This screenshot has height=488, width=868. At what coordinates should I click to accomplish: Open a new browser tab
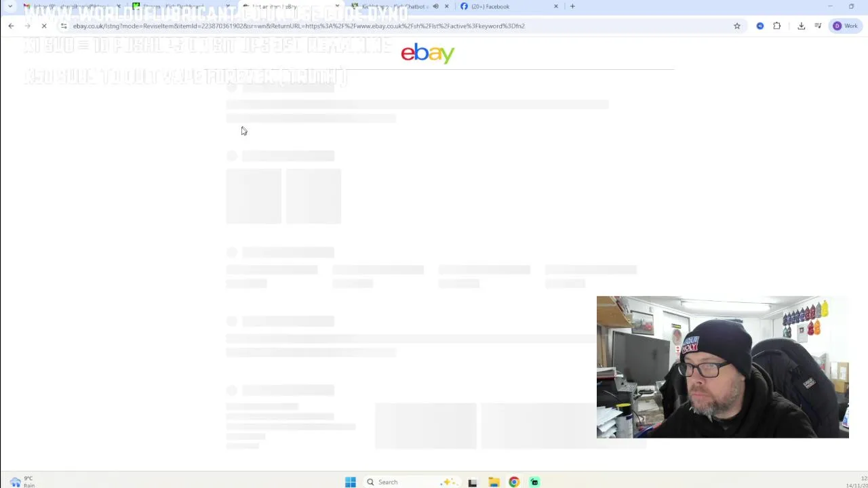coord(572,6)
